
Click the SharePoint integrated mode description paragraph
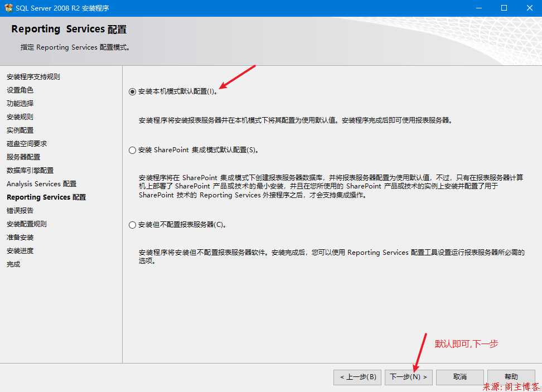click(331, 186)
